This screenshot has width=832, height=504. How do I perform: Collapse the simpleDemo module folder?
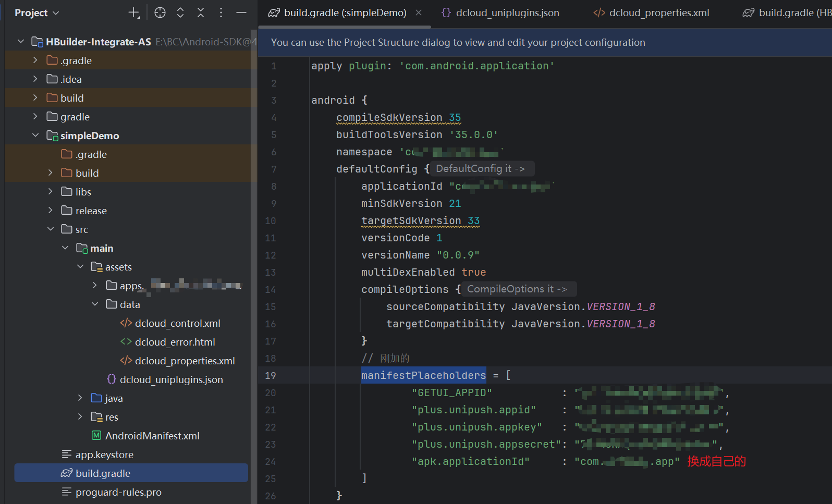click(35, 136)
